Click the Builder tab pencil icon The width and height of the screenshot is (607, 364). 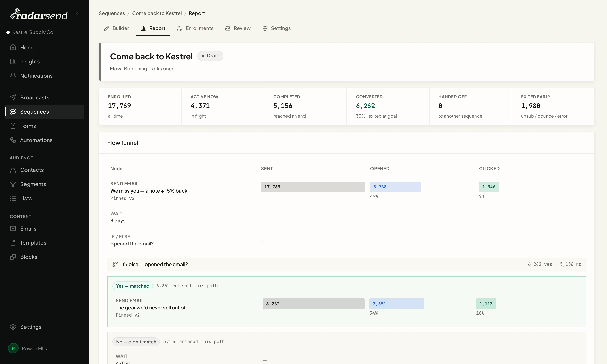point(106,29)
